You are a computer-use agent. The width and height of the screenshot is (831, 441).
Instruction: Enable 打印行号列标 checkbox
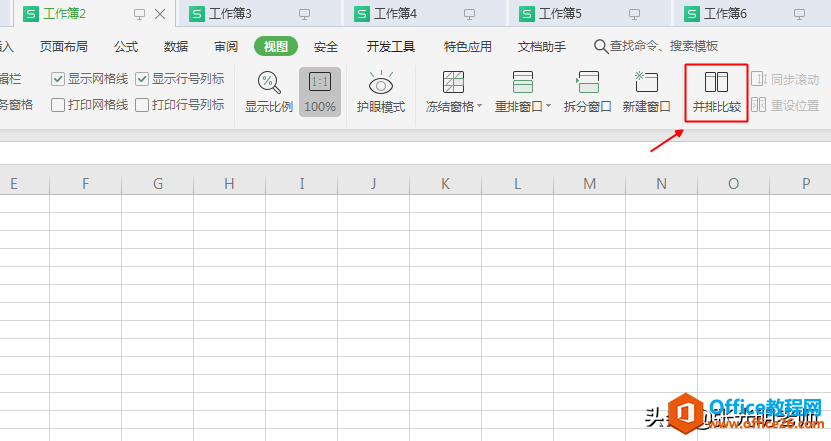click(142, 105)
